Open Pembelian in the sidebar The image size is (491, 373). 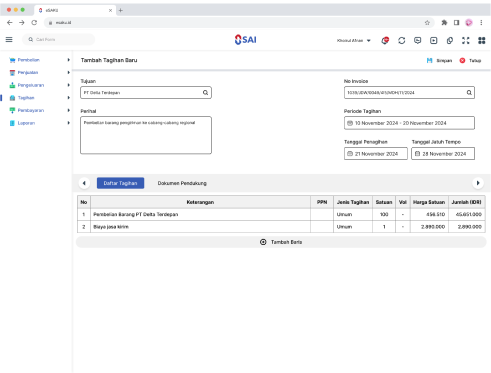click(x=29, y=60)
